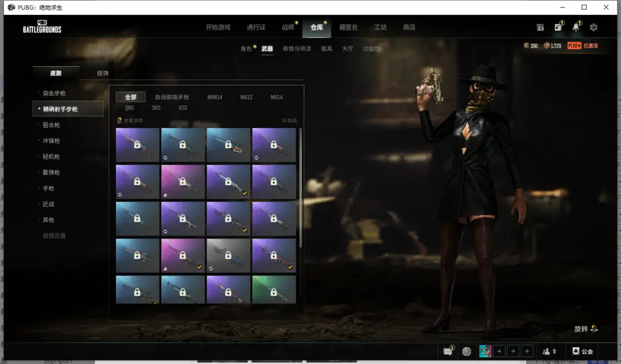Click the 26 物品 item count
This screenshot has height=364, width=621.
click(289, 120)
